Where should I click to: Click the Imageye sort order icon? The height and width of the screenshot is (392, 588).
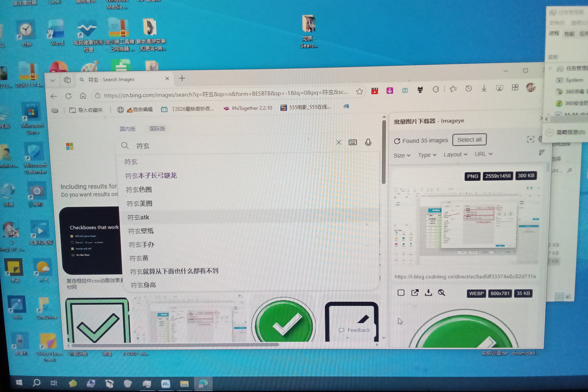[x=542, y=152]
